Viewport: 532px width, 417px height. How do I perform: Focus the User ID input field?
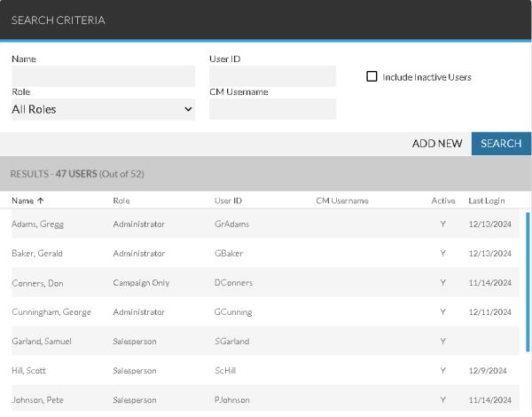pos(272,76)
